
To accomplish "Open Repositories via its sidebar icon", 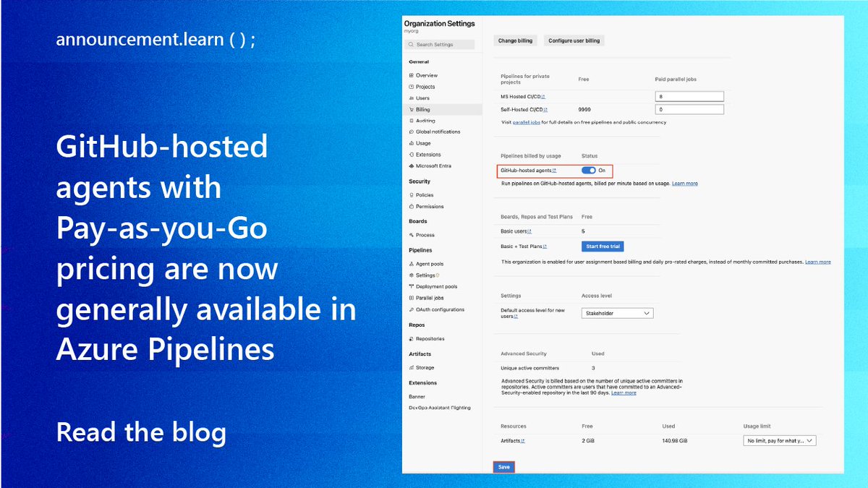I will (412, 338).
